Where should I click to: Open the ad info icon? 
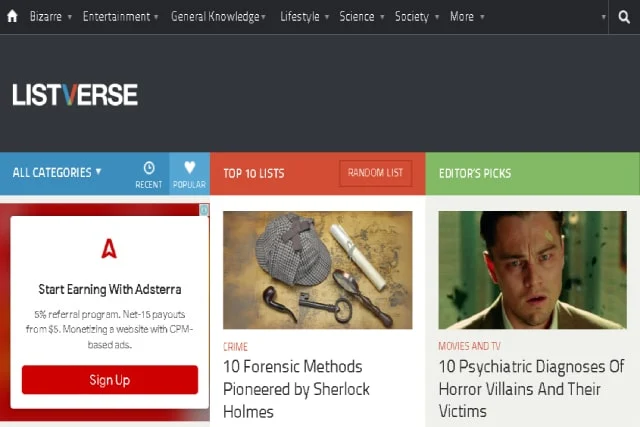(x=204, y=210)
